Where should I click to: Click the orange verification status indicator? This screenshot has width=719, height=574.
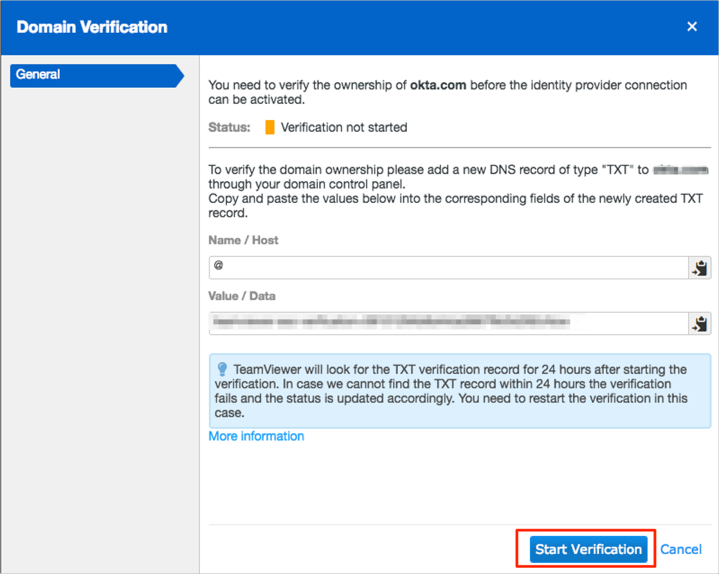270,128
